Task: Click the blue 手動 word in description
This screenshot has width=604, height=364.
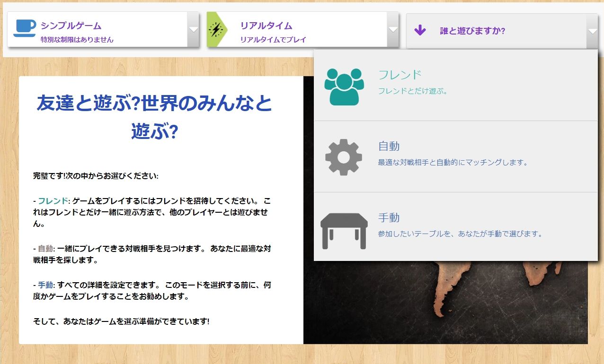Action: point(45,285)
